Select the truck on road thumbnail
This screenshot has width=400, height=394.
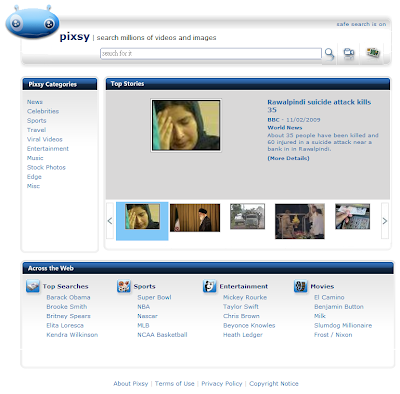pos(247,217)
